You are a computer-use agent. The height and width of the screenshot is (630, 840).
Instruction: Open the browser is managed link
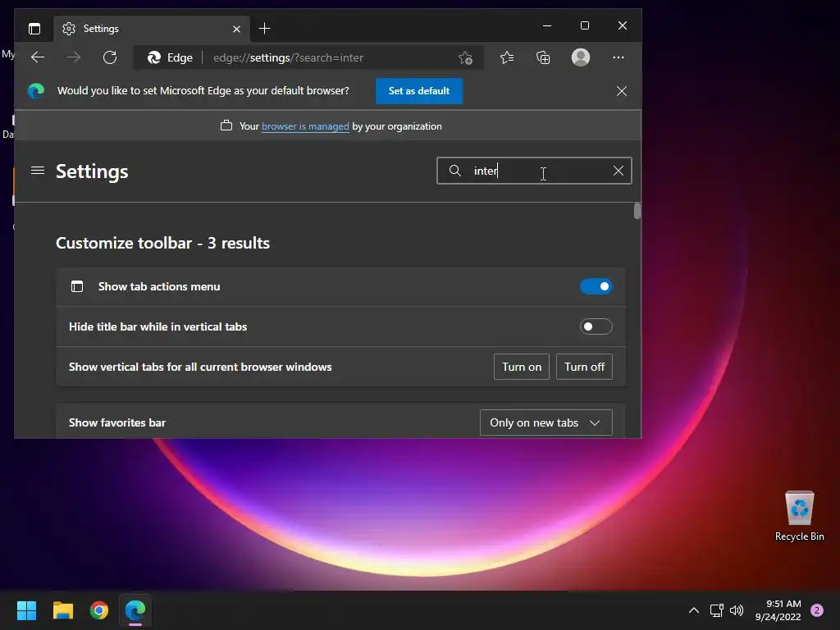[x=305, y=126]
